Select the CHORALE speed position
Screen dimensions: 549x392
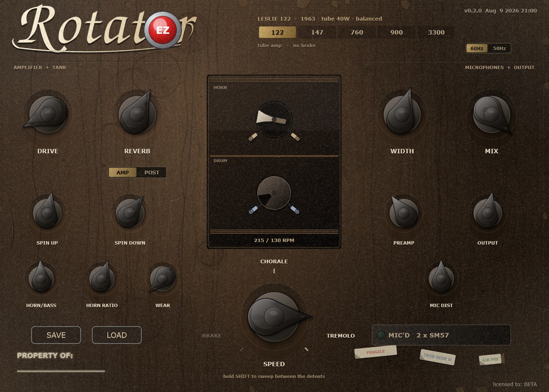(274, 261)
